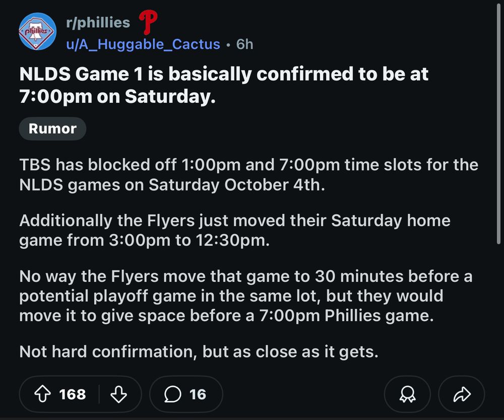504x420 pixels.
Task: Click the 6h post timestamp
Action: click(244, 44)
